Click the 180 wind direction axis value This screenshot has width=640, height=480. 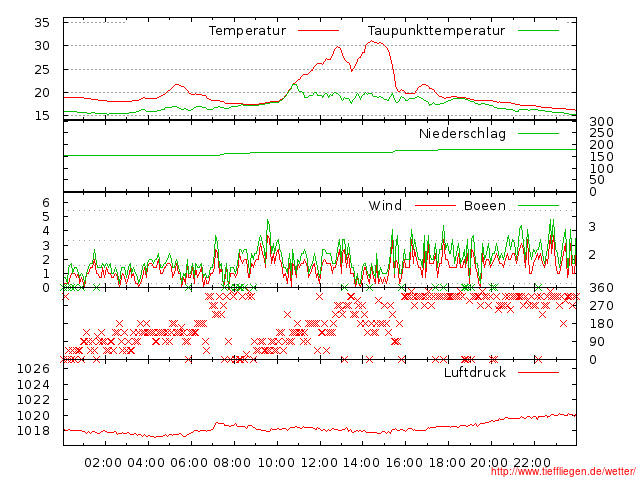coord(602,324)
